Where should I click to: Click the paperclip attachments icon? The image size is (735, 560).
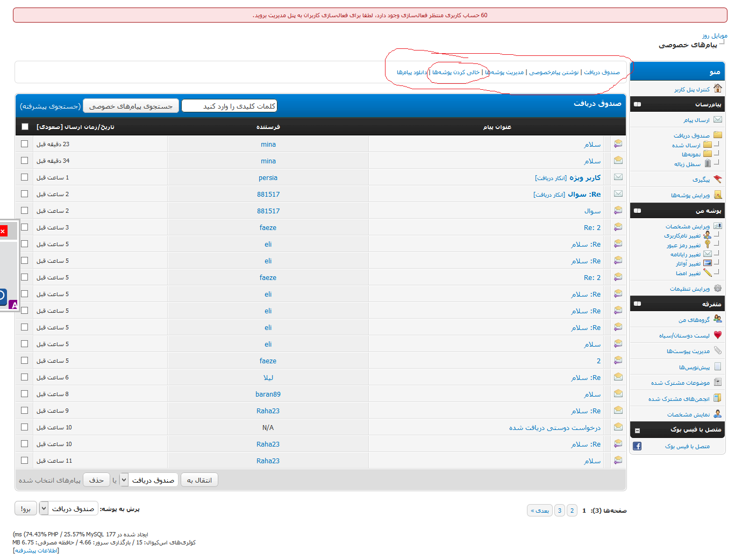[x=718, y=350]
